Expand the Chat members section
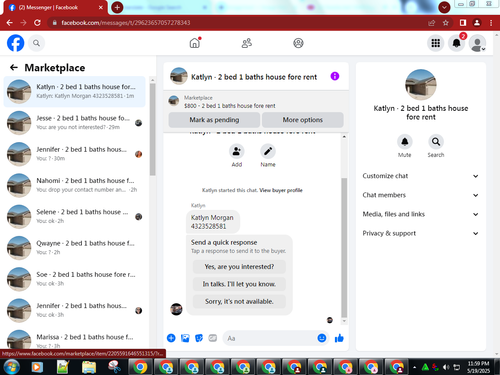Viewport: 500px width, 375px height. (420, 195)
